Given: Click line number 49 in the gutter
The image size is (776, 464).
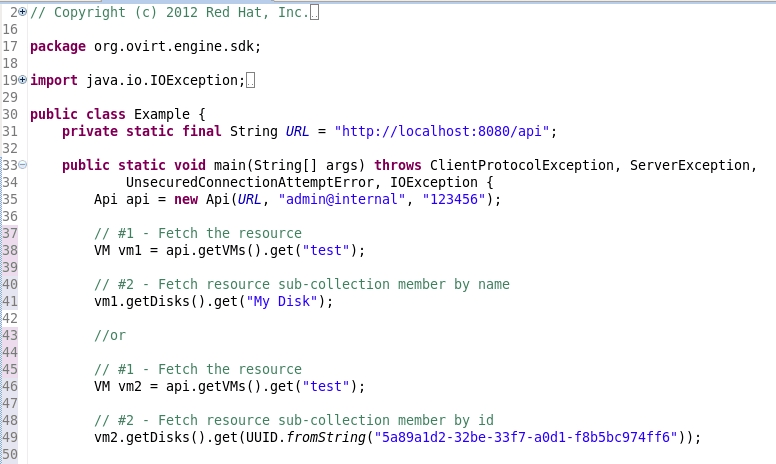Looking at the screenshot, I should 10,437.
